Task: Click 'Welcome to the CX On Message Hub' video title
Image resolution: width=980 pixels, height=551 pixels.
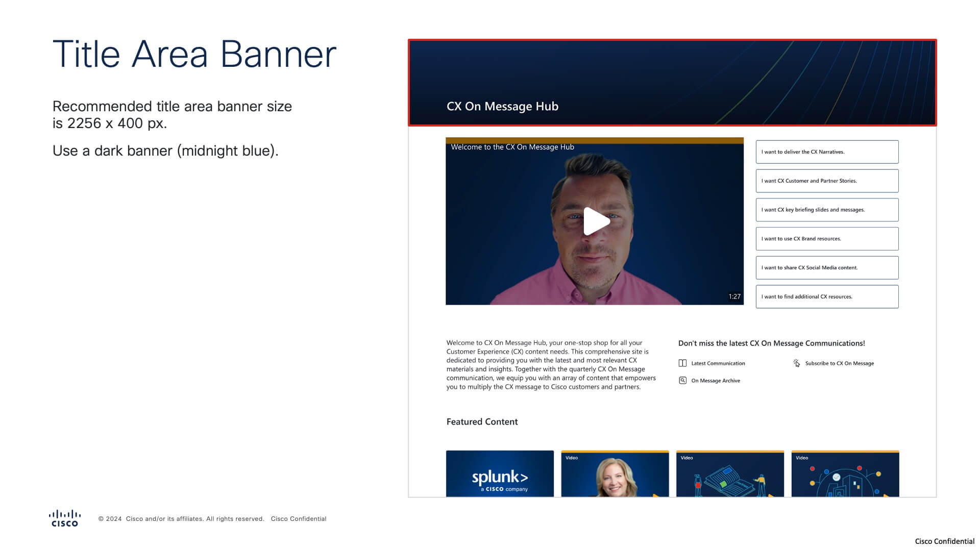Action: [x=512, y=147]
